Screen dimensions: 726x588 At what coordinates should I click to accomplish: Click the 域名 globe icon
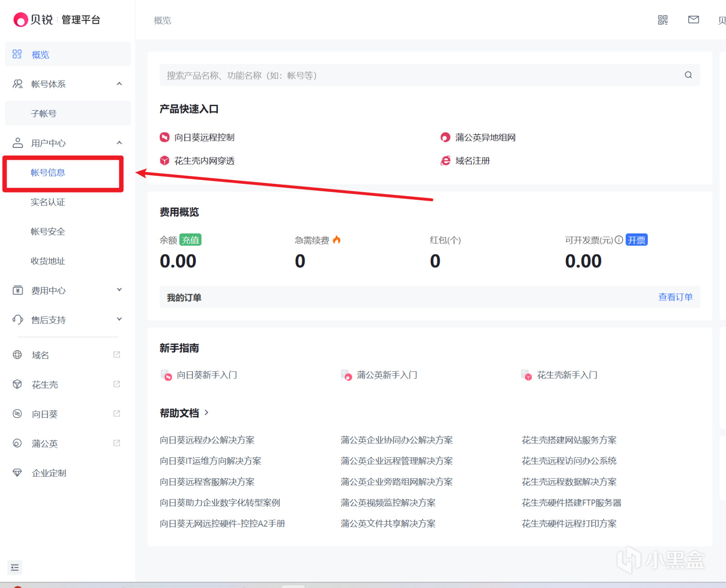coord(17,355)
